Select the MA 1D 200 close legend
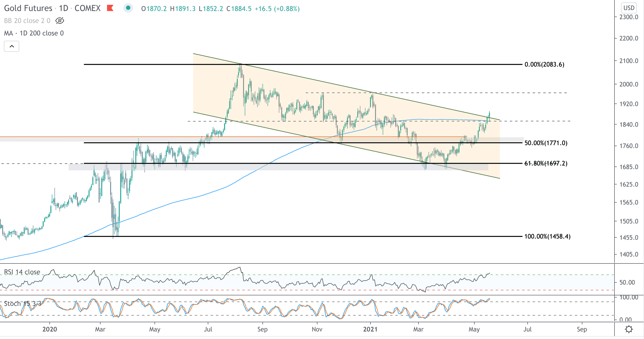The width and height of the screenshot is (644, 339). click(34, 33)
